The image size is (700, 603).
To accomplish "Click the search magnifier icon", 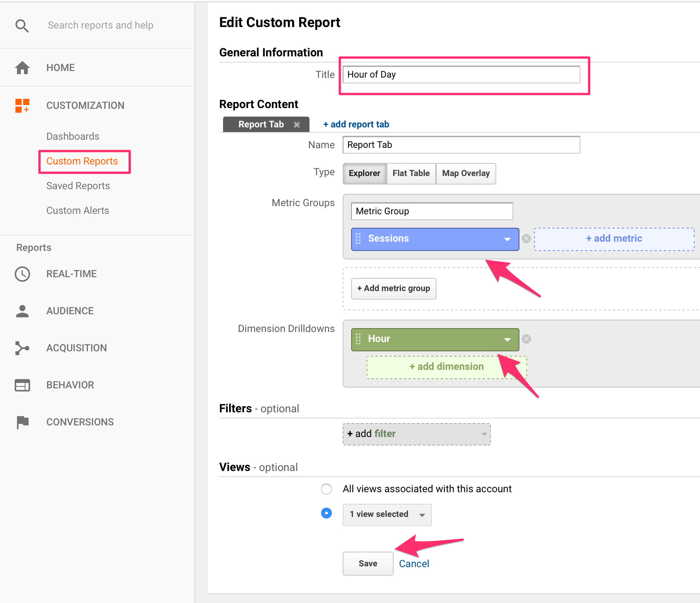I will (x=22, y=26).
